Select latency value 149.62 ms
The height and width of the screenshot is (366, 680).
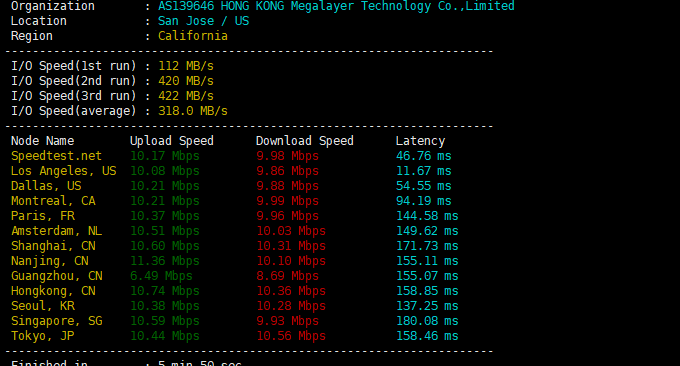point(427,231)
